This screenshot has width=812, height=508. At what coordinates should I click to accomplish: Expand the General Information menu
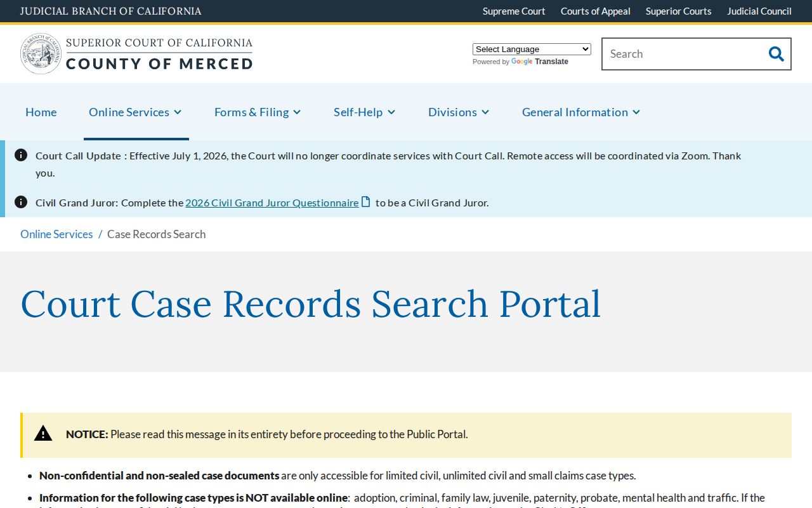click(581, 112)
